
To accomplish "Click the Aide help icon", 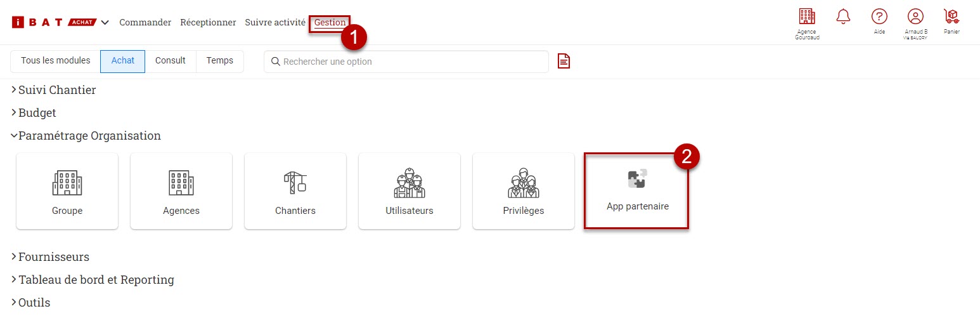I will tap(879, 17).
